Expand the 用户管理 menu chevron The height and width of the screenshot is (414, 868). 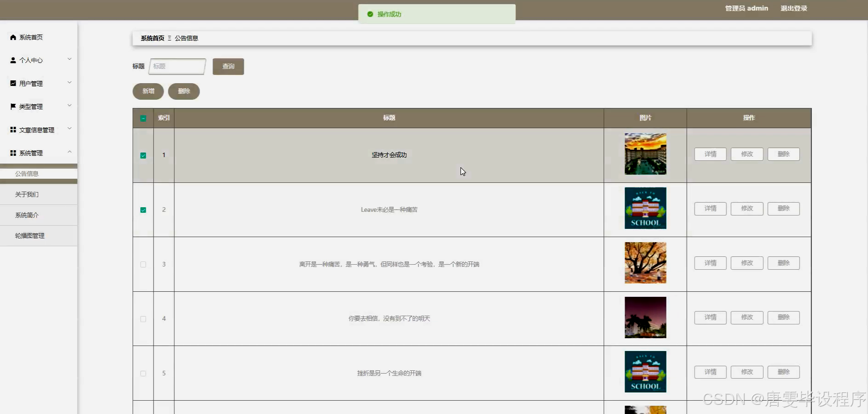[69, 83]
